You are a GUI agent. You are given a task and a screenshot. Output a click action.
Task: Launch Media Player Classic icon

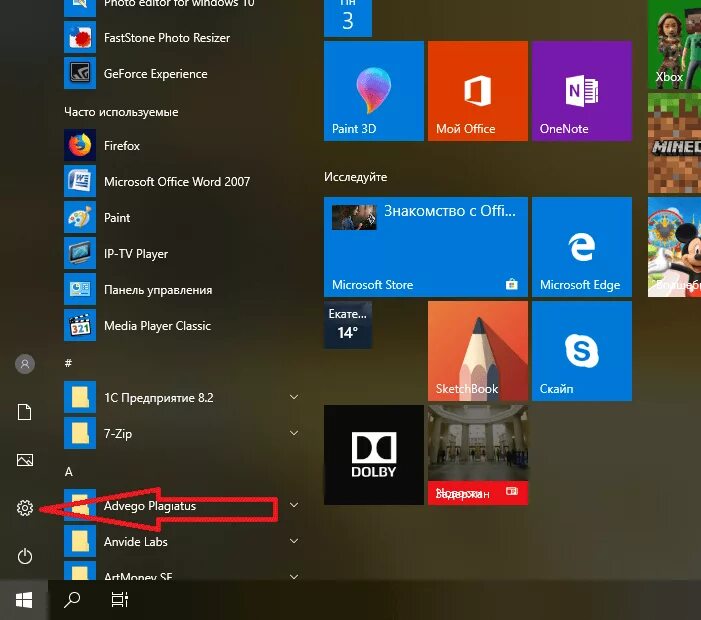[x=80, y=325]
